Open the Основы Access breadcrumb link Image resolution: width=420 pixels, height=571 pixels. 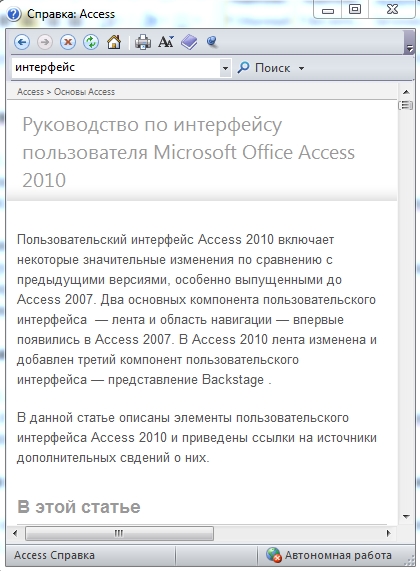tap(85, 92)
